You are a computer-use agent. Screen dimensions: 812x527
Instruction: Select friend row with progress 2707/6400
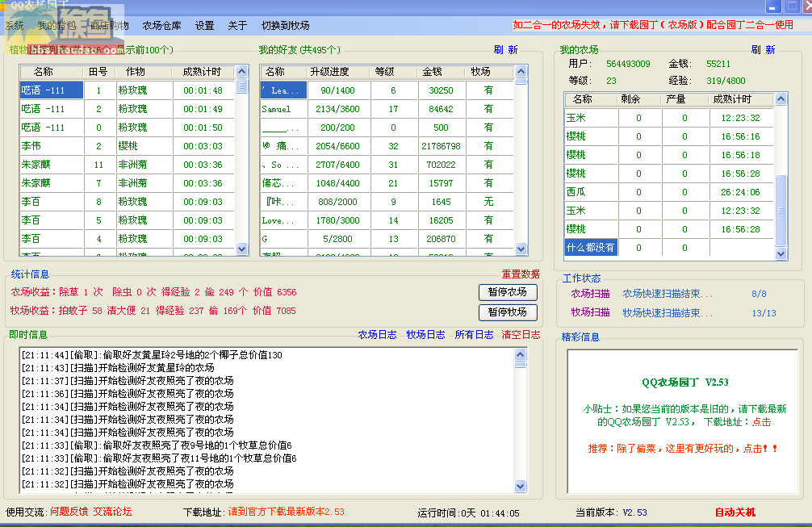(387, 165)
